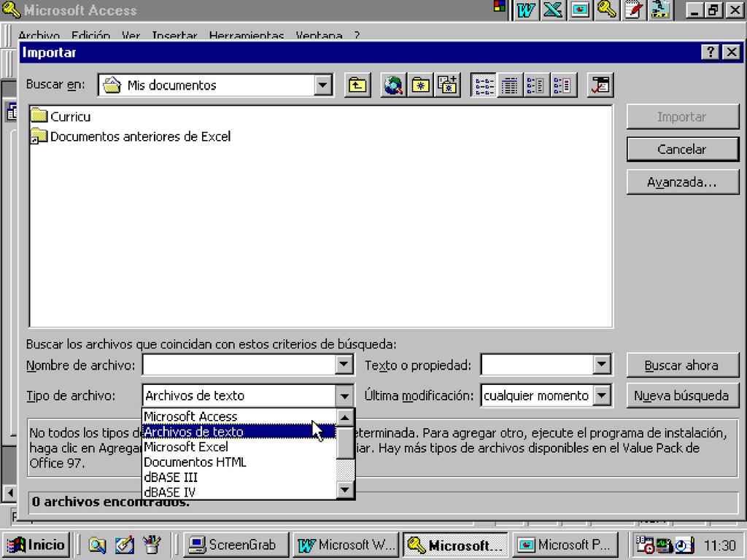Launch Word from the Office shortcut bar
The image size is (747, 560).
(525, 10)
